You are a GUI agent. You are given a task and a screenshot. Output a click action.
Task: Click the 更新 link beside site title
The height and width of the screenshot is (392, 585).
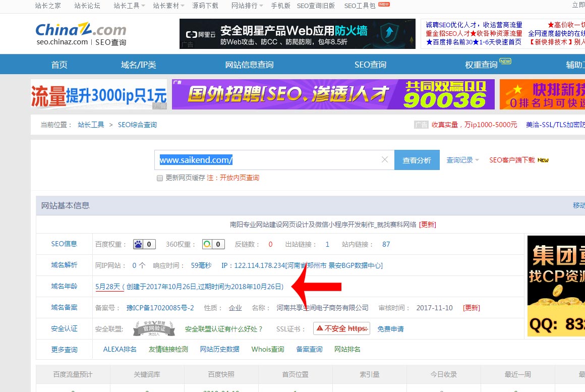[x=428, y=225]
